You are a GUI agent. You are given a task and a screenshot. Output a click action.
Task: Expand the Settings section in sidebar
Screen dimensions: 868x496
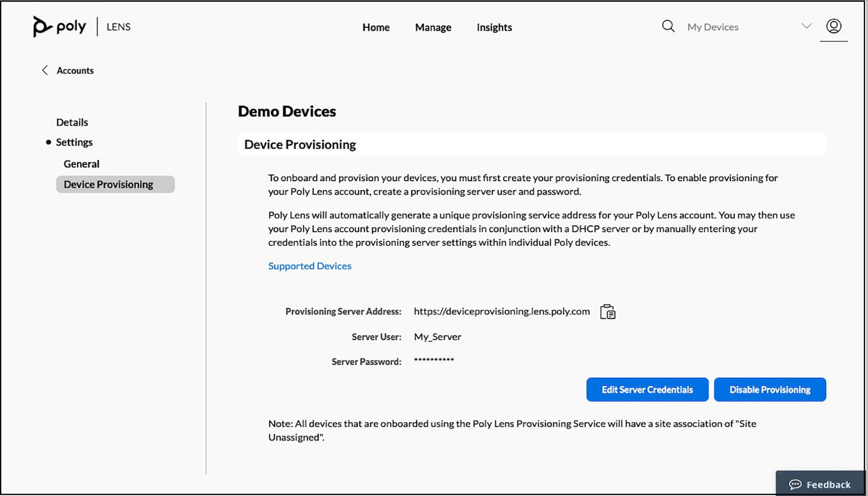(74, 142)
